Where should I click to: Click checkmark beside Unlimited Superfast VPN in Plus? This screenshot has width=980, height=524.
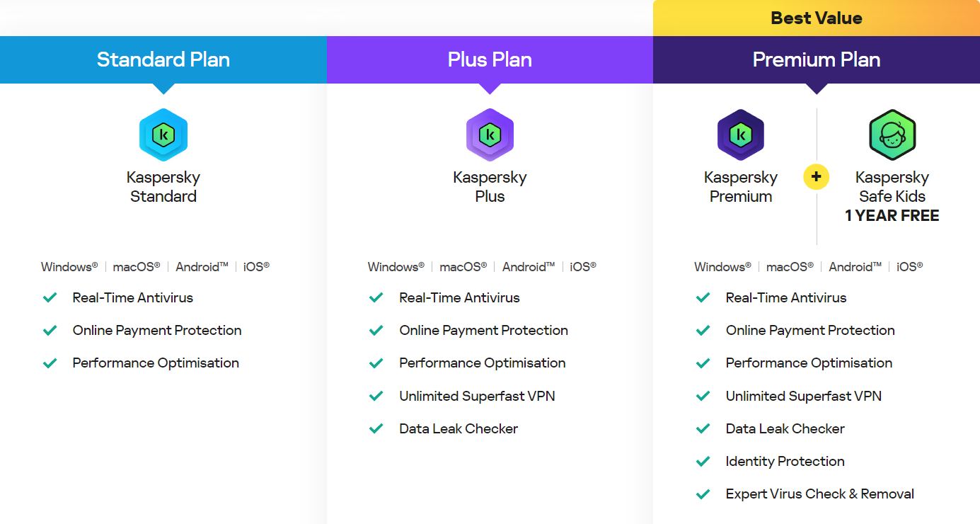(376, 396)
